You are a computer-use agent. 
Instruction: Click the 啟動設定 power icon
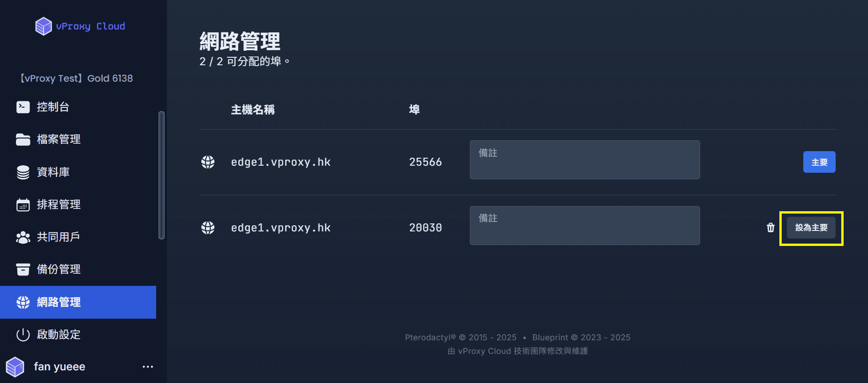pyautogui.click(x=23, y=335)
